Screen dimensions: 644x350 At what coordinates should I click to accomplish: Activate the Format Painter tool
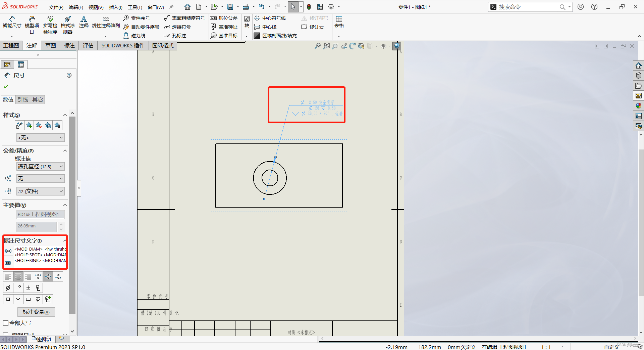pyautogui.click(x=68, y=25)
